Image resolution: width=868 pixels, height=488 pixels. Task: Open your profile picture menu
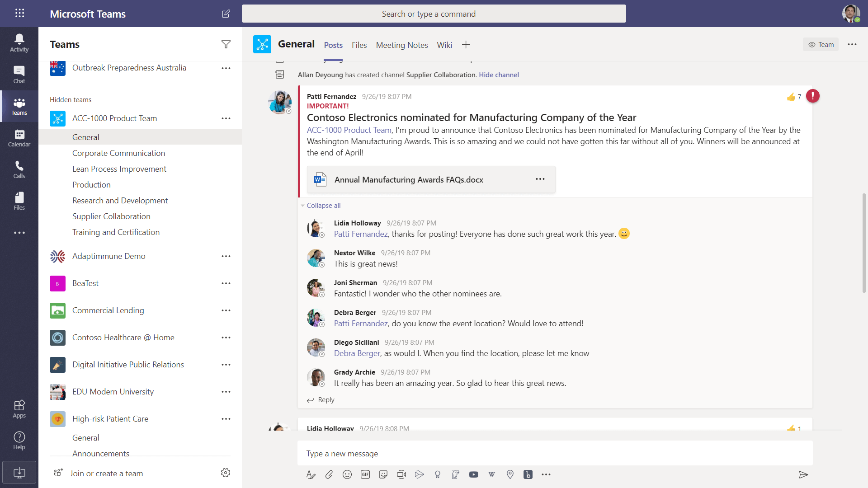pyautogui.click(x=851, y=14)
